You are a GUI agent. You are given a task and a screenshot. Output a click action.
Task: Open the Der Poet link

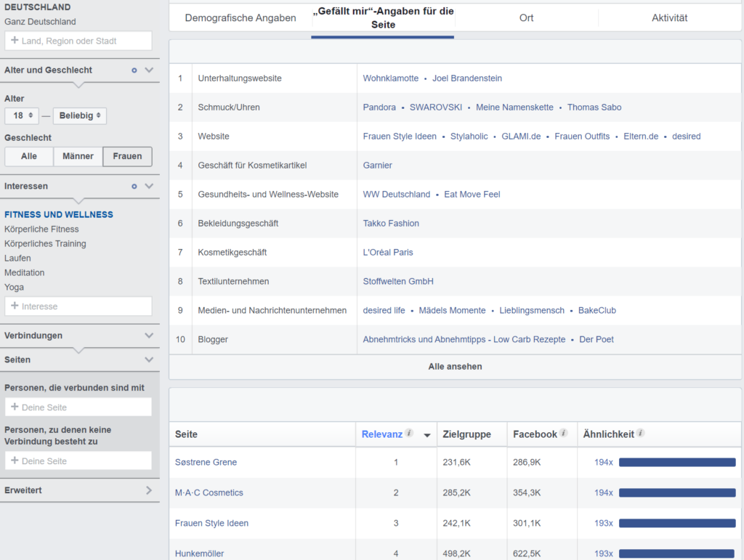pyautogui.click(x=596, y=339)
